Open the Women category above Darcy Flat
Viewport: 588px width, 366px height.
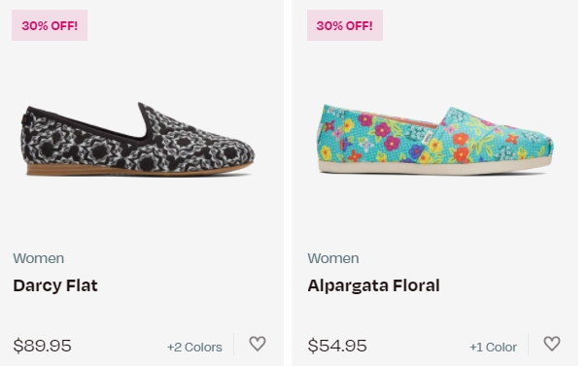[x=39, y=258]
